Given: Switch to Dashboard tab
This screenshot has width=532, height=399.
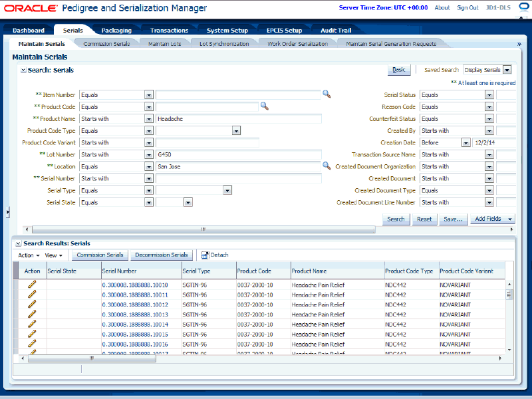Looking at the screenshot, I should pyautogui.click(x=29, y=30).
